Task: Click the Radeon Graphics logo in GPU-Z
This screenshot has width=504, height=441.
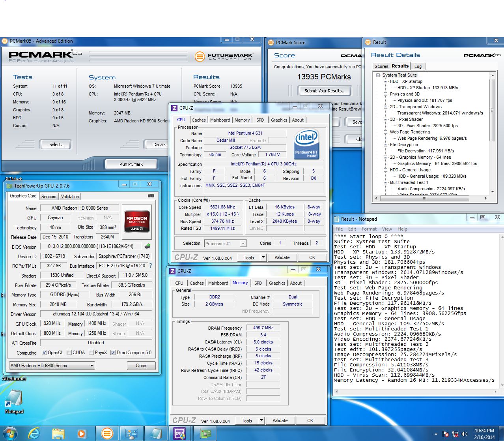Action: point(137,221)
